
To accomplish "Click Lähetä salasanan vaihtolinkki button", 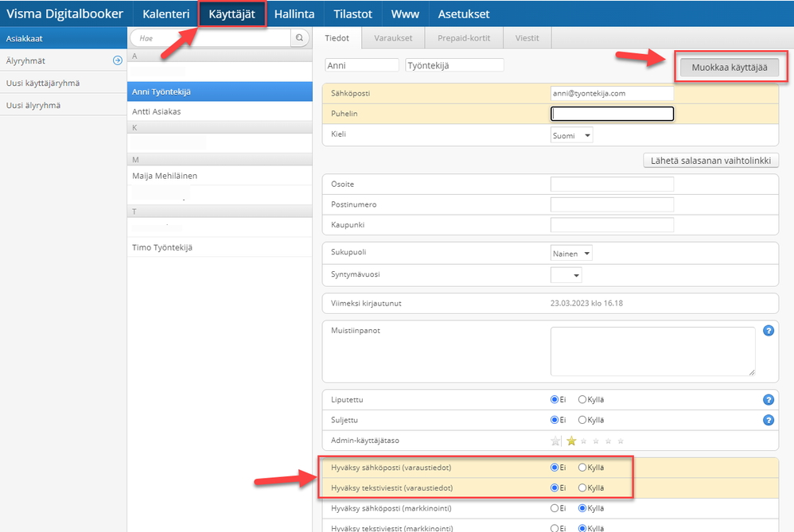I will pyautogui.click(x=710, y=161).
